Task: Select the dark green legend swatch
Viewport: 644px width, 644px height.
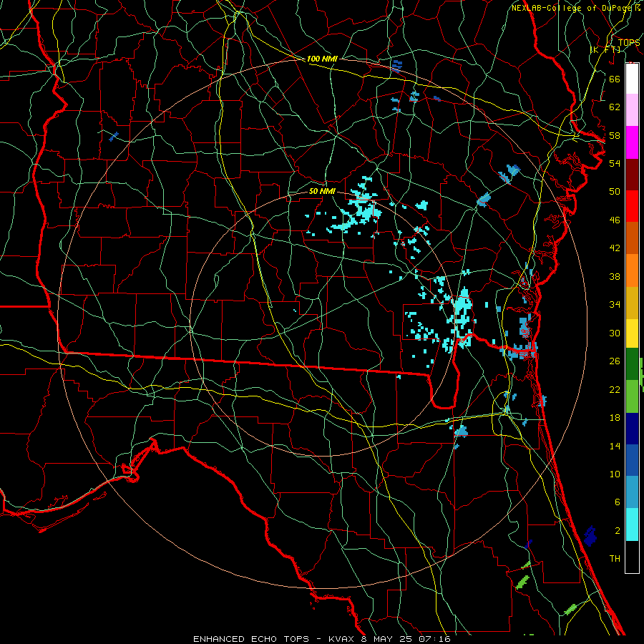Action: point(632,364)
